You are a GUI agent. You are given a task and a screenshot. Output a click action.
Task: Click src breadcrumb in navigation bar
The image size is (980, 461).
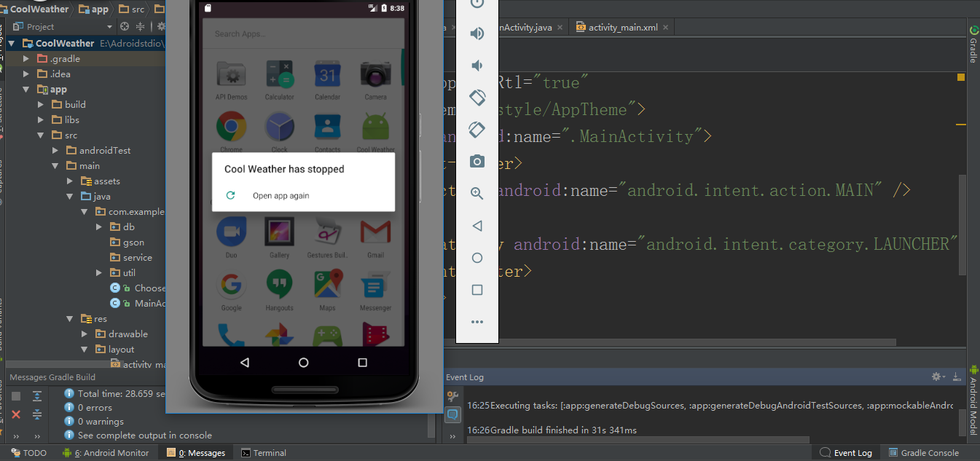[x=133, y=9]
